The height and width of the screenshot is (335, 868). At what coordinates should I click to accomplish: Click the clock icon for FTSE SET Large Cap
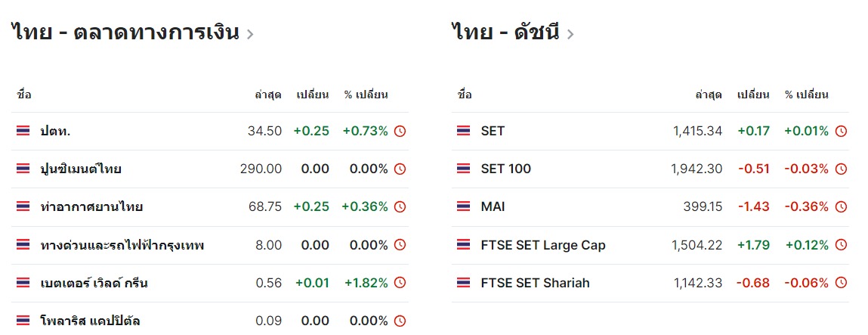tap(841, 245)
